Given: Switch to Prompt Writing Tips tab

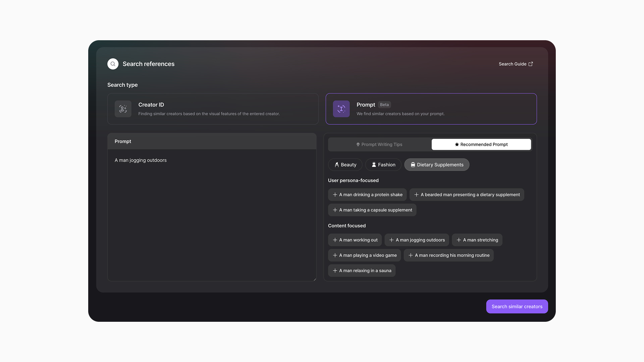Looking at the screenshot, I should tap(379, 144).
